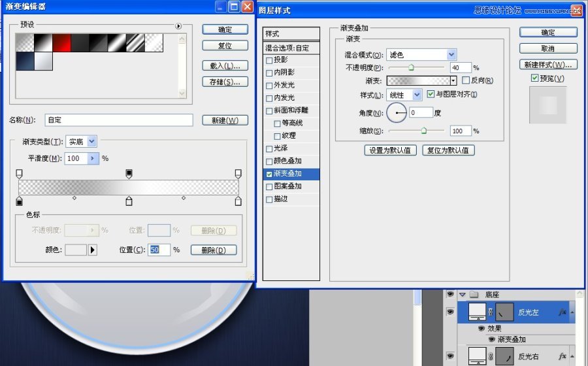Screen dimensions: 588x366
Task: Select the red-to-black gradient preset
Action: pyautogui.click(x=61, y=42)
